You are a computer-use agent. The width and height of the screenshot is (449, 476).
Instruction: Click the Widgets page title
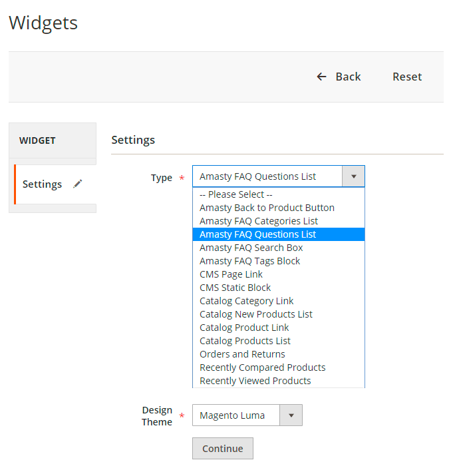43,23
